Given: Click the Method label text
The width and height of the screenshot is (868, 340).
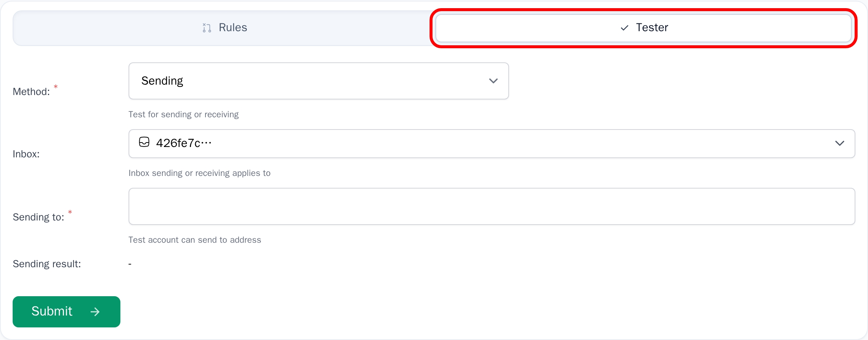Looking at the screenshot, I should 31,91.
